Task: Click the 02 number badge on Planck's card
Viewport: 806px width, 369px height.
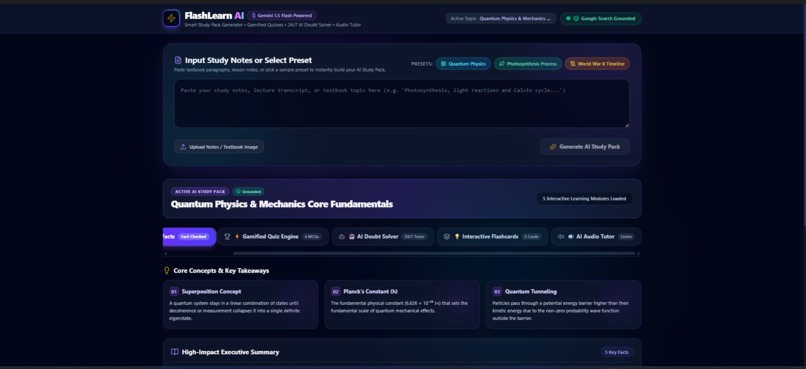Action: pyautogui.click(x=336, y=291)
